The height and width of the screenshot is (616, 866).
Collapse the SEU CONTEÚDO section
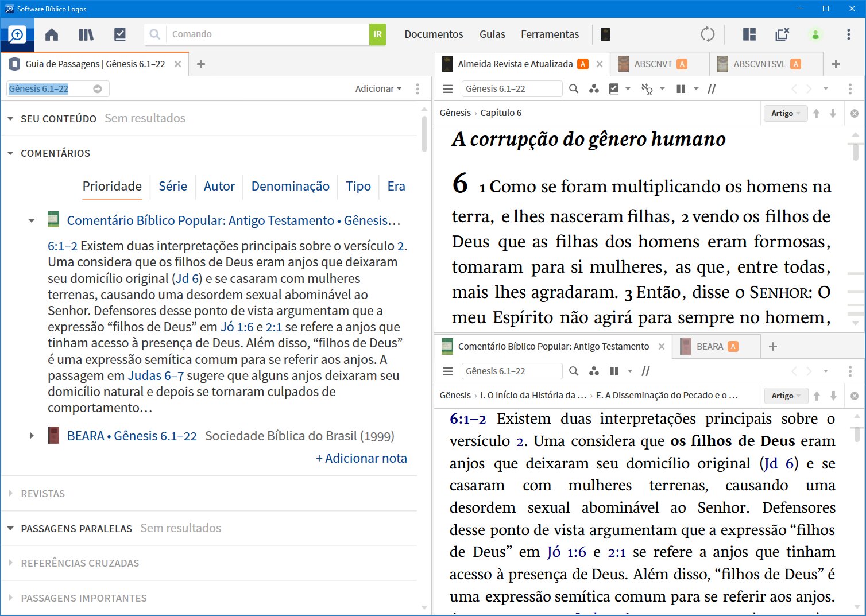coord(10,119)
